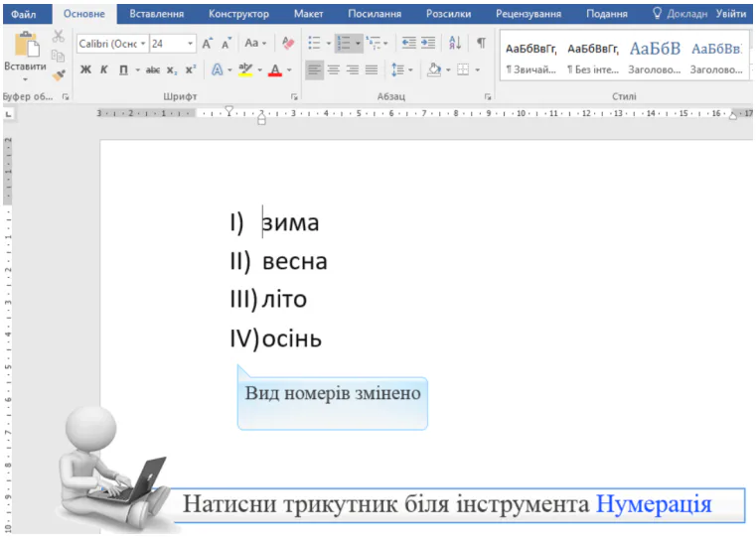The height and width of the screenshot is (540, 756).
Task: Toggle paragraph marks (¶) display
Action: click(481, 44)
